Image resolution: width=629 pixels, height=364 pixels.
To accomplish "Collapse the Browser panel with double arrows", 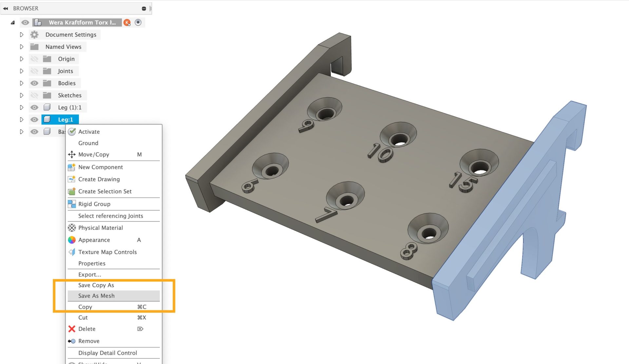I will pyautogui.click(x=6, y=9).
